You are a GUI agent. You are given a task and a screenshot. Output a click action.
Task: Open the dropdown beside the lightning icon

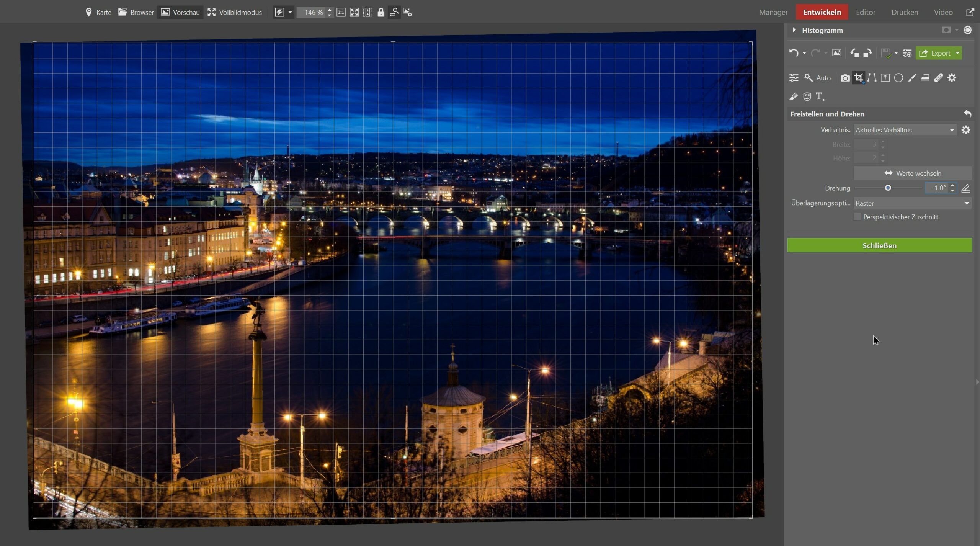290,12
